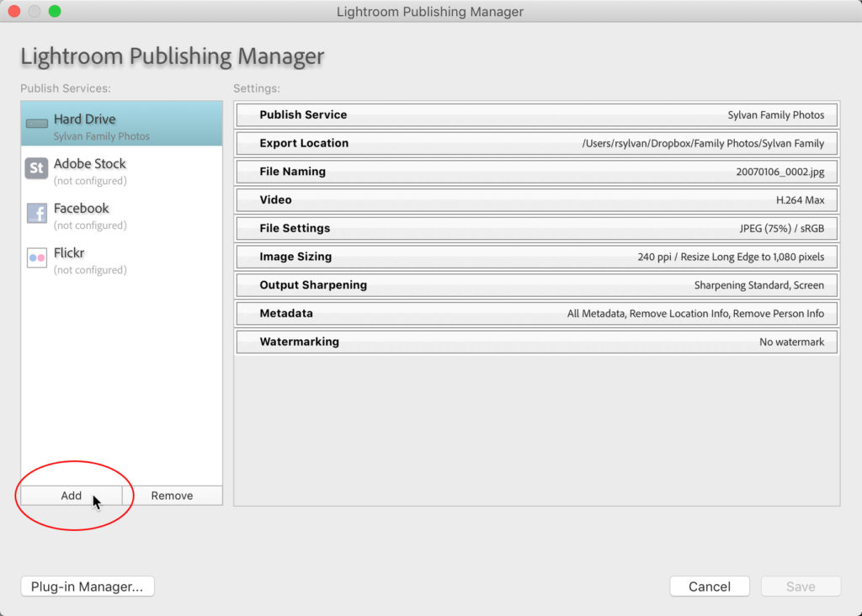Open the File Naming settings section
This screenshot has width=862, height=616.
click(x=536, y=172)
